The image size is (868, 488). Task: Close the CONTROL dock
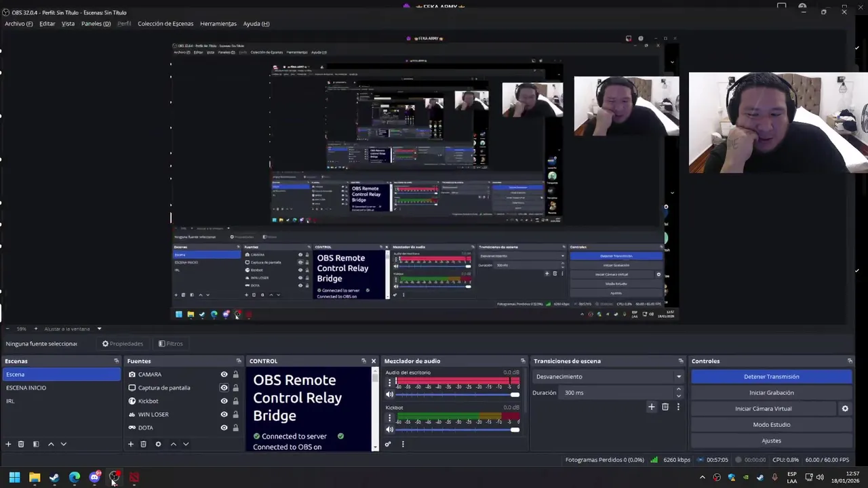tap(373, 361)
